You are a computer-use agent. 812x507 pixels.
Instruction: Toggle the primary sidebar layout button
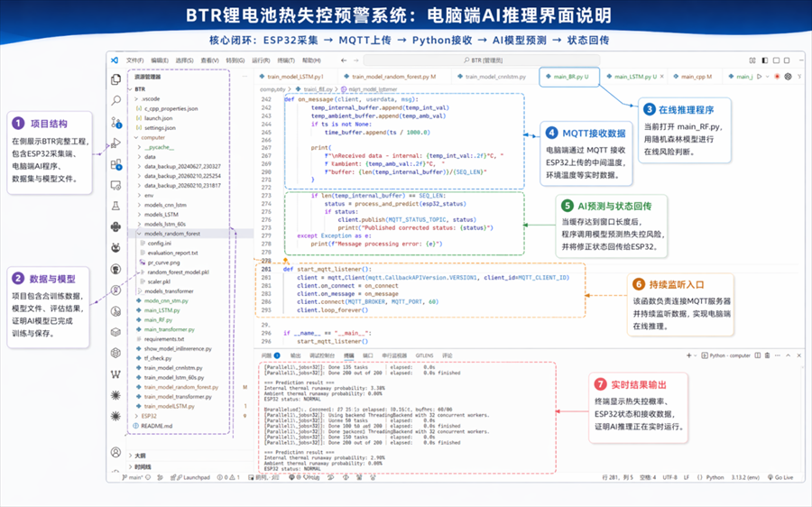765,60
